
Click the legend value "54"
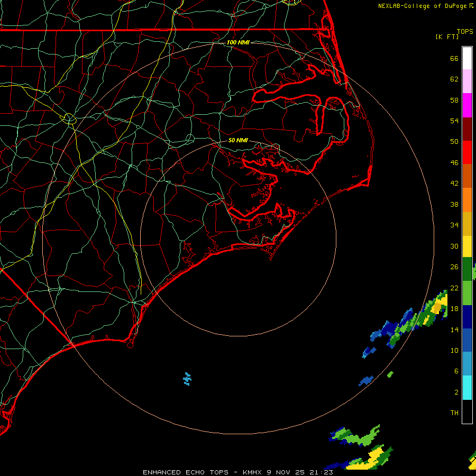[x=454, y=121]
